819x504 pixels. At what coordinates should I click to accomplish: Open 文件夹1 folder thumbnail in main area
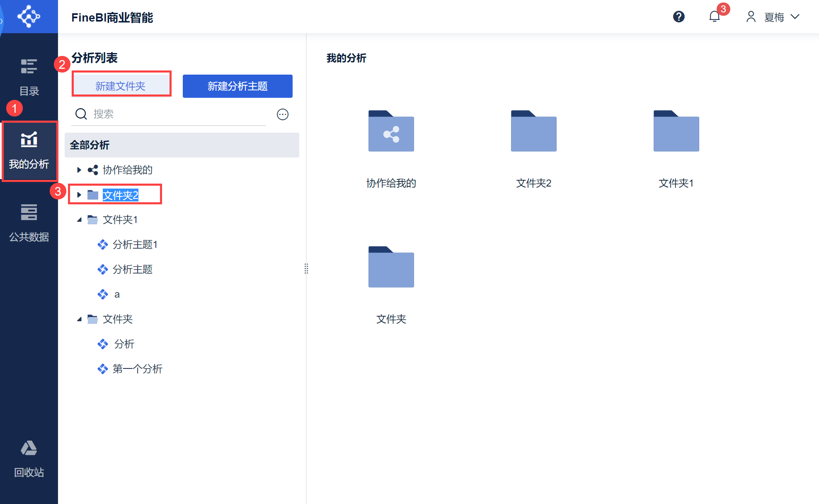pos(676,131)
